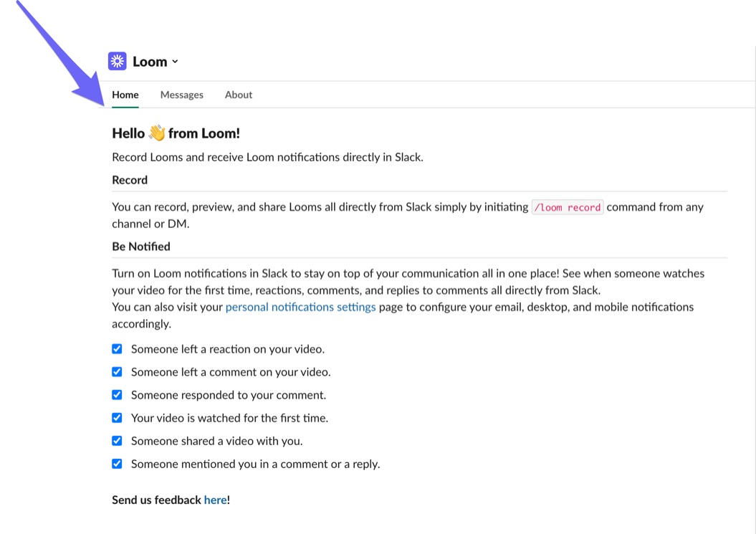The height and width of the screenshot is (534, 756).
Task: Go to the About tab
Action: (239, 95)
